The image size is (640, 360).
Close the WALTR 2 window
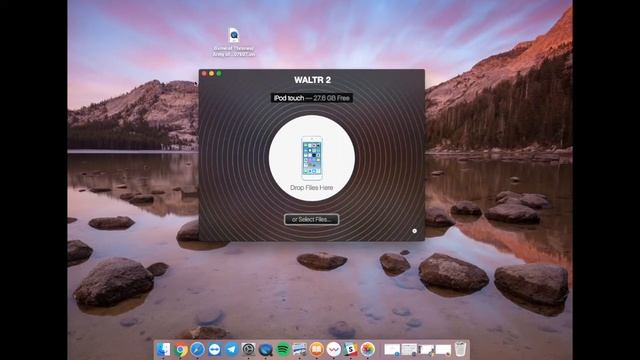(204, 73)
